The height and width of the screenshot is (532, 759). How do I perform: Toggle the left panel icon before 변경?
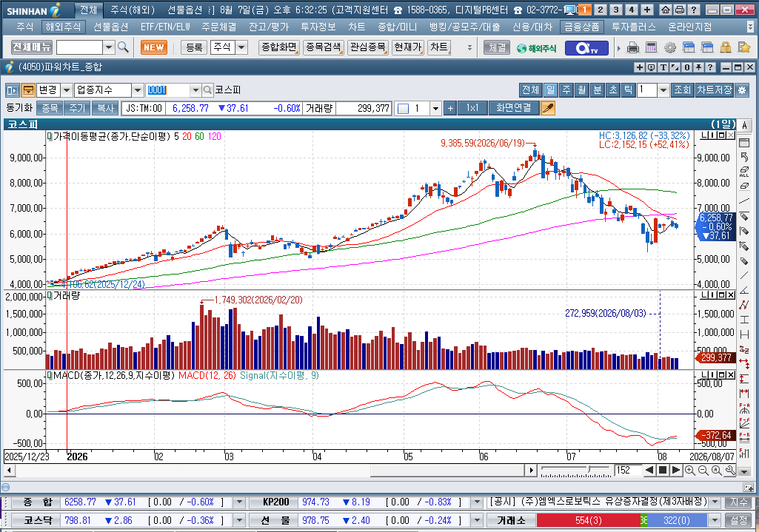[x=12, y=90]
